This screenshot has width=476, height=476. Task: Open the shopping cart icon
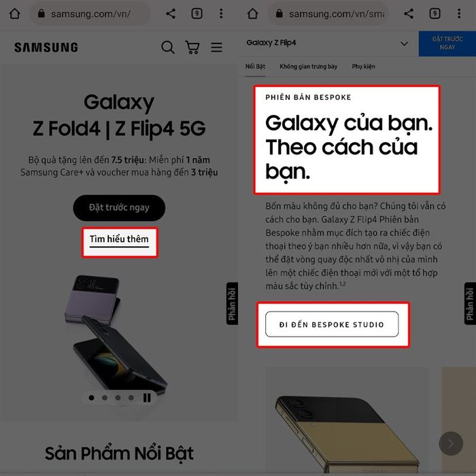click(192, 48)
